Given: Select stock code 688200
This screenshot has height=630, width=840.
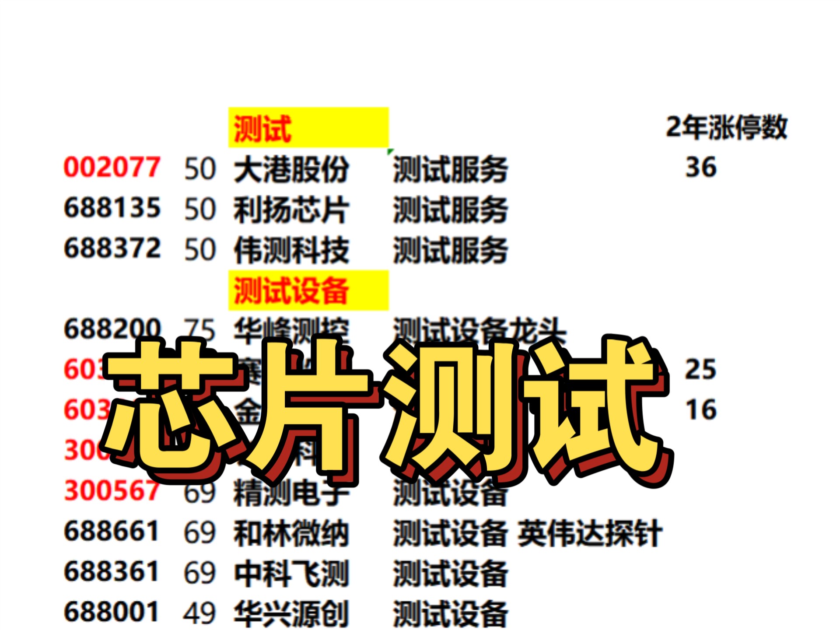Looking at the screenshot, I should [x=112, y=328].
